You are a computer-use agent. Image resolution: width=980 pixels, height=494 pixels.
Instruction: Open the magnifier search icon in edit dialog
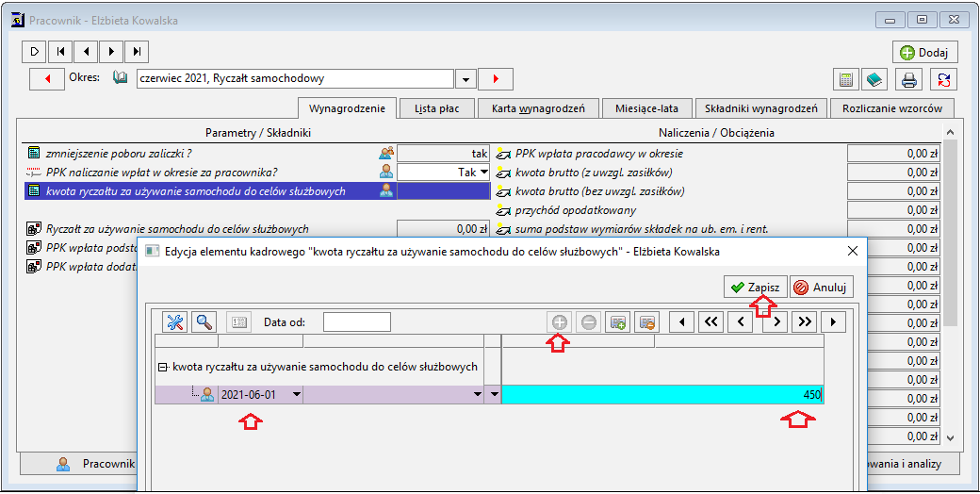[204, 322]
